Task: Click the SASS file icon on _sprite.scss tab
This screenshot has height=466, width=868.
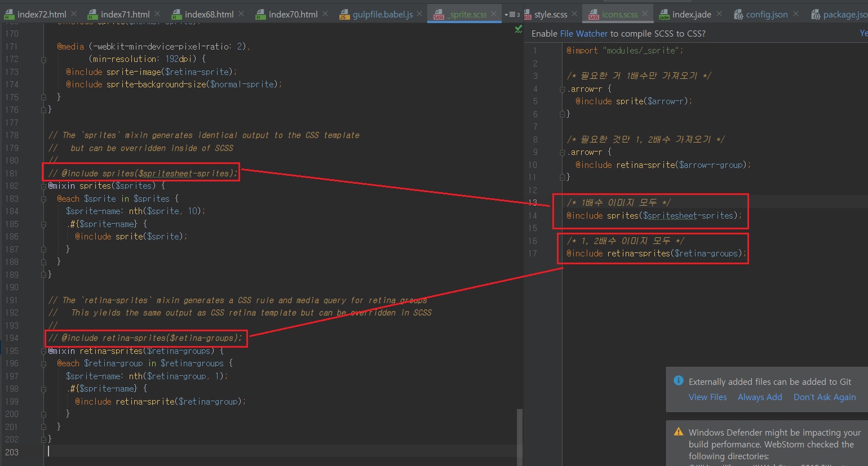Action: tap(439, 15)
